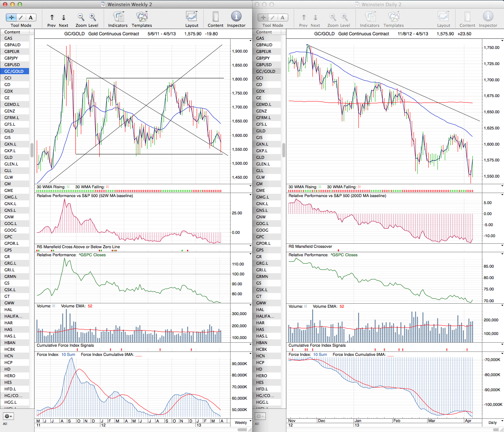The width and height of the screenshot is (504, 432).
Task: Open Indicators in the Weinstein Weekly toolbar
Action: coord(118,17)
